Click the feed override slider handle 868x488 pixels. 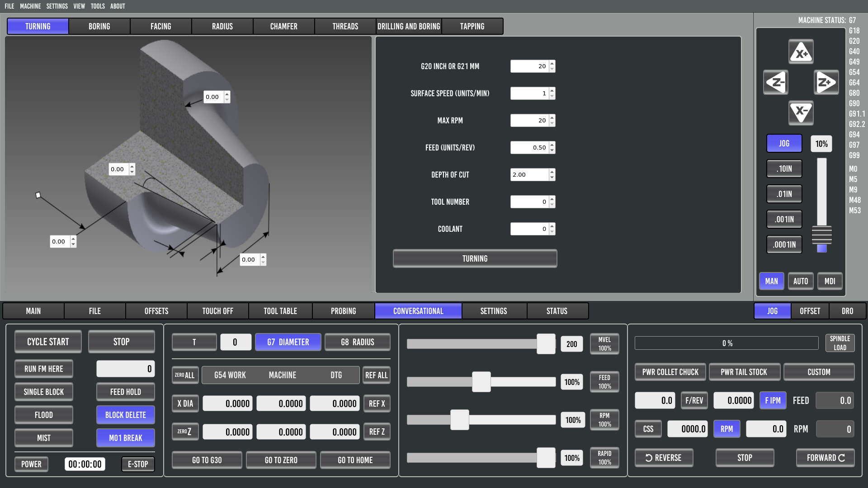481,382
